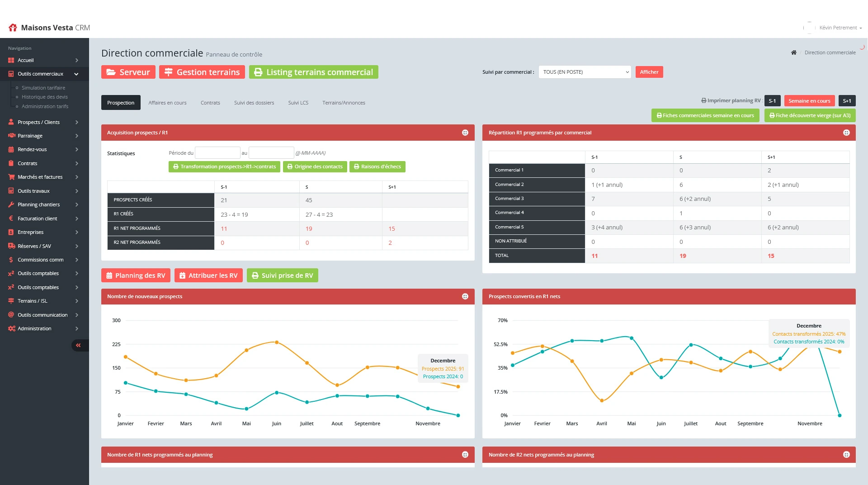Toggle the Acquisition prospects / R1 panel

(465, 133)
